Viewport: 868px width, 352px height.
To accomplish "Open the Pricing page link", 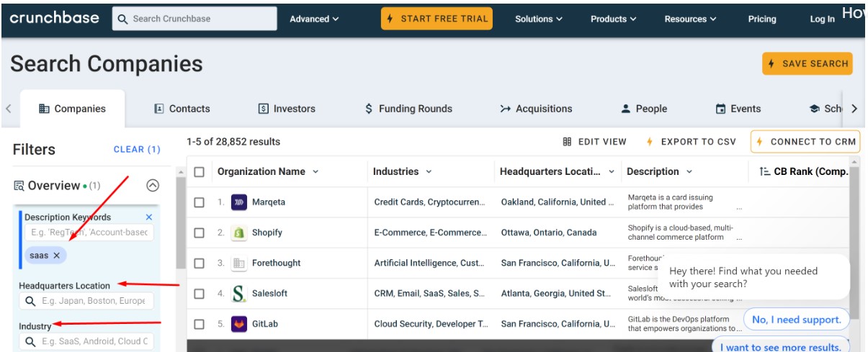I will pyautogui.click(x=762, y=19).
